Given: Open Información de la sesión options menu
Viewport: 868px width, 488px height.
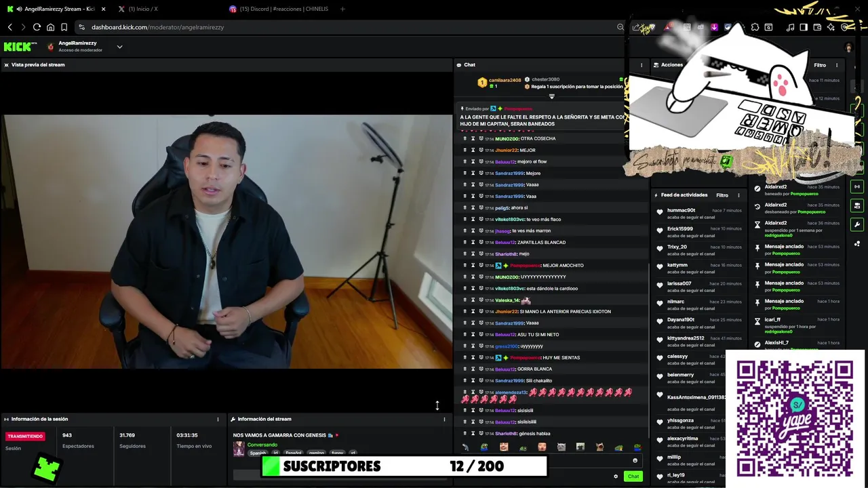Looking at the screenshot, I should [x=218, y=419].
